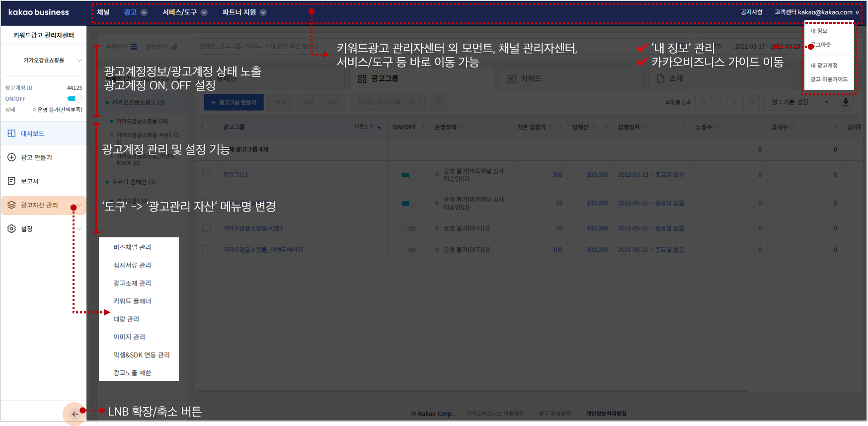Go to the next page of results
This screenshot has width=868, height=426.
tap(735, 102)
